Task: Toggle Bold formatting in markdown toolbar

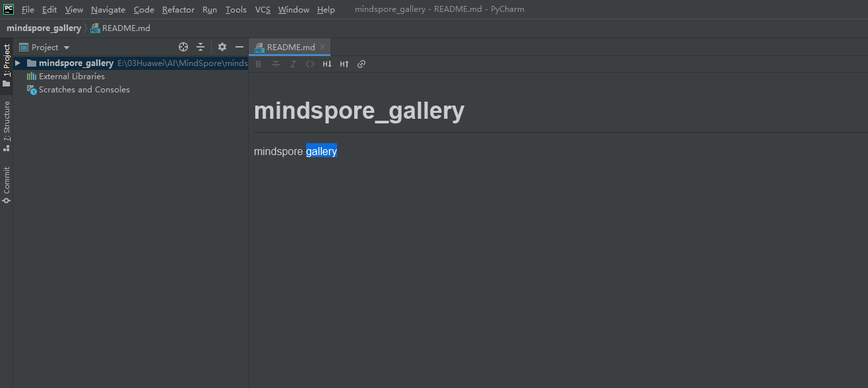Action: pyautogui.click(x=259, y=64)
